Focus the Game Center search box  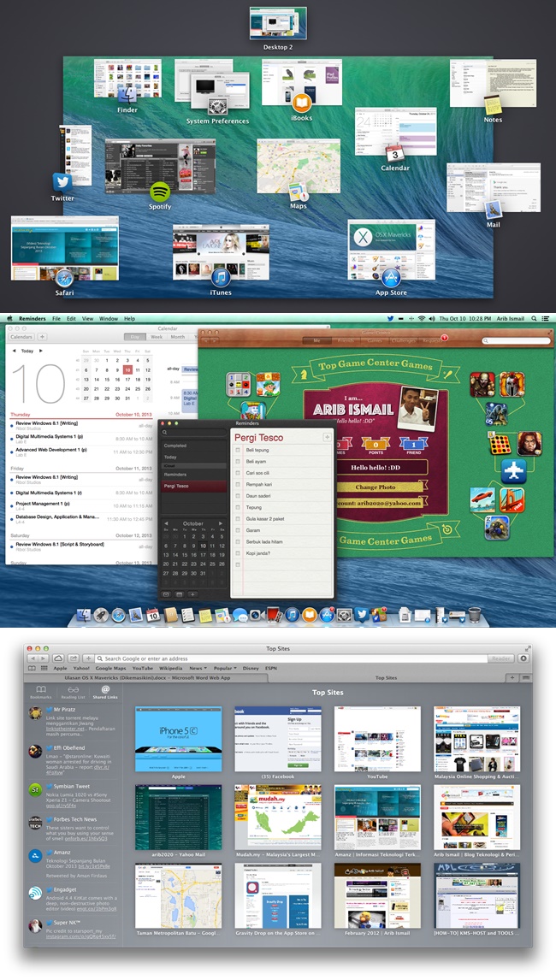click(516, 340)
